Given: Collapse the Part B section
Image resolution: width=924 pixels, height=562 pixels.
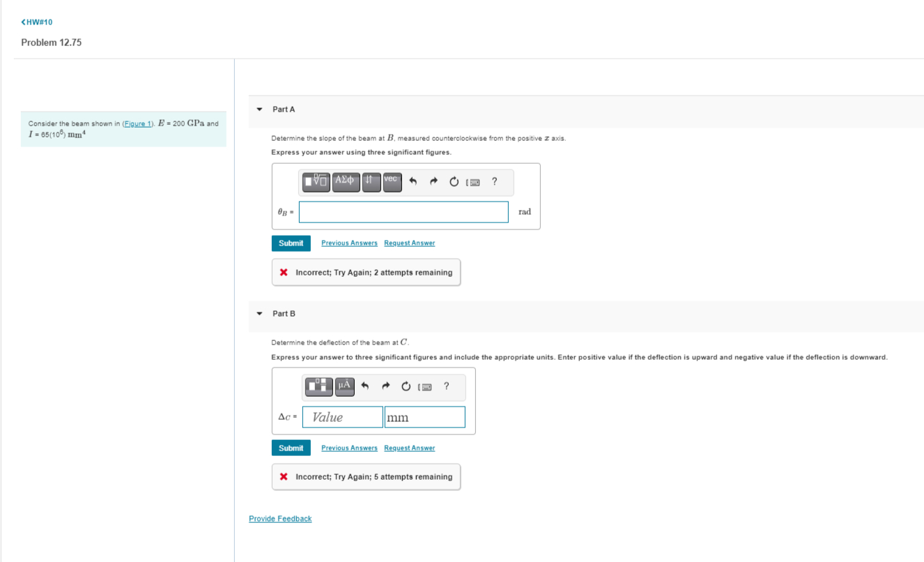Looking at the screenshot, I should point(260,314).
